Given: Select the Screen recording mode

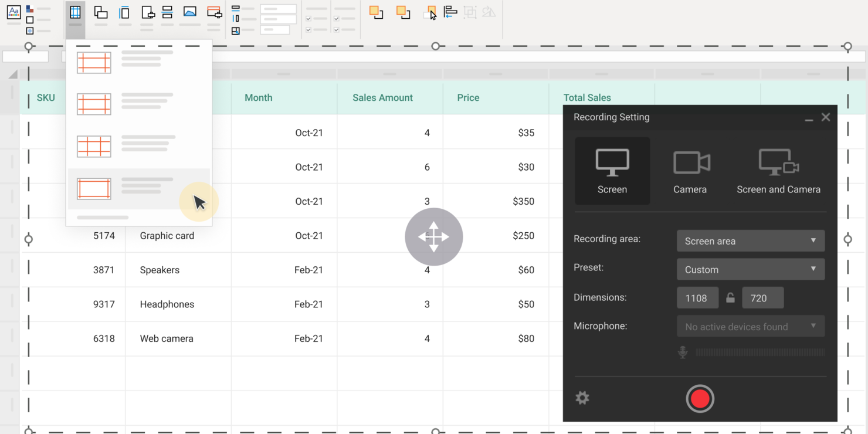Looking at the screenshot, I should tap(612, 171).
